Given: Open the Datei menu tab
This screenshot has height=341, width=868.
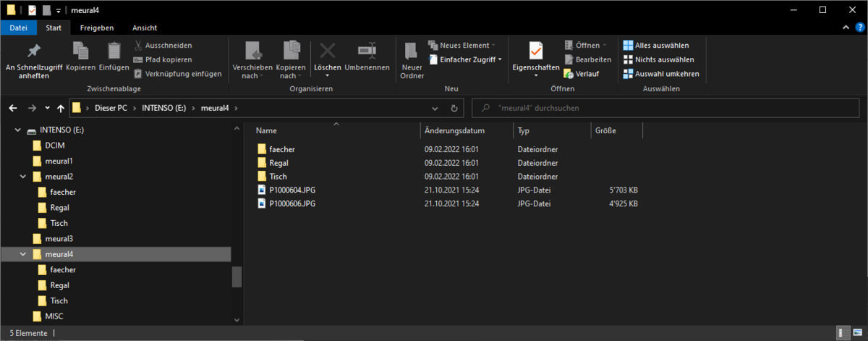Looking at the screenshot, I should pos(19,28).
